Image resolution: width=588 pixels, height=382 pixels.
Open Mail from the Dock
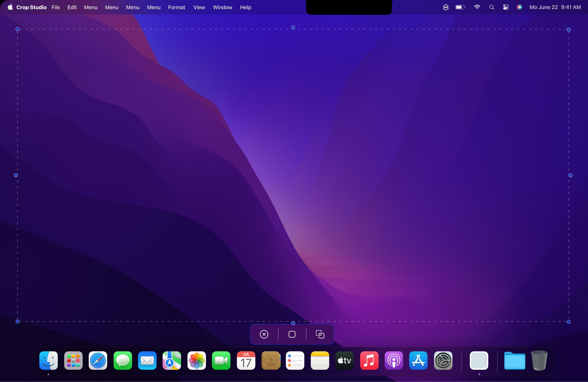coord(147,361)
